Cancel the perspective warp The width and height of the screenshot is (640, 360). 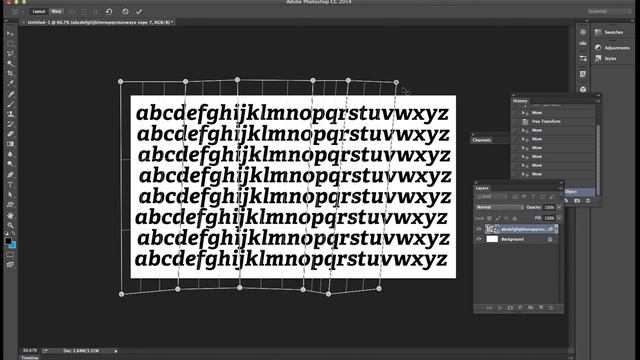point(125,11)
